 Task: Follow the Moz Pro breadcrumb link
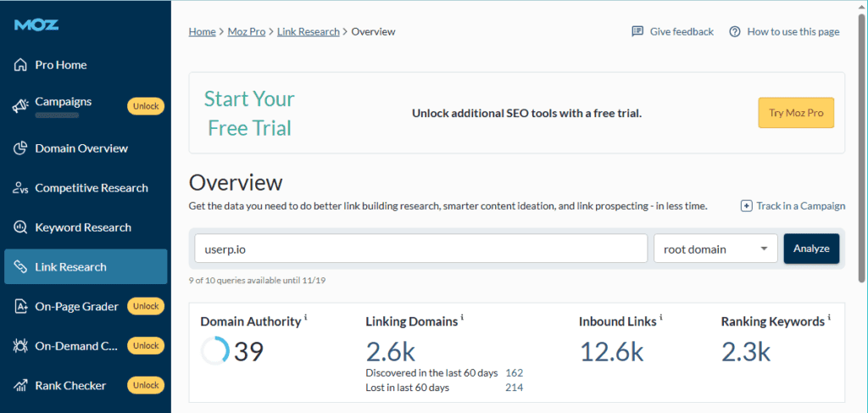click(247, 31)
